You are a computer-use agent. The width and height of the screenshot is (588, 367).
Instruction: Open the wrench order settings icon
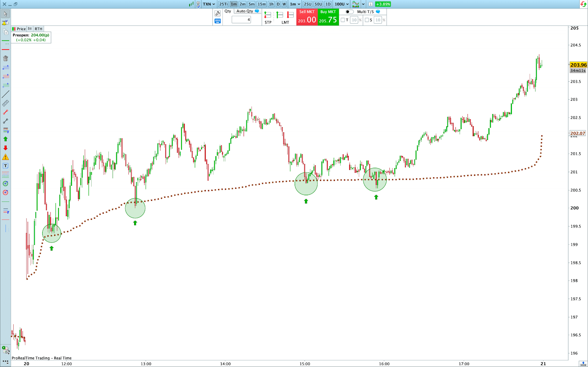click(218, 13)
